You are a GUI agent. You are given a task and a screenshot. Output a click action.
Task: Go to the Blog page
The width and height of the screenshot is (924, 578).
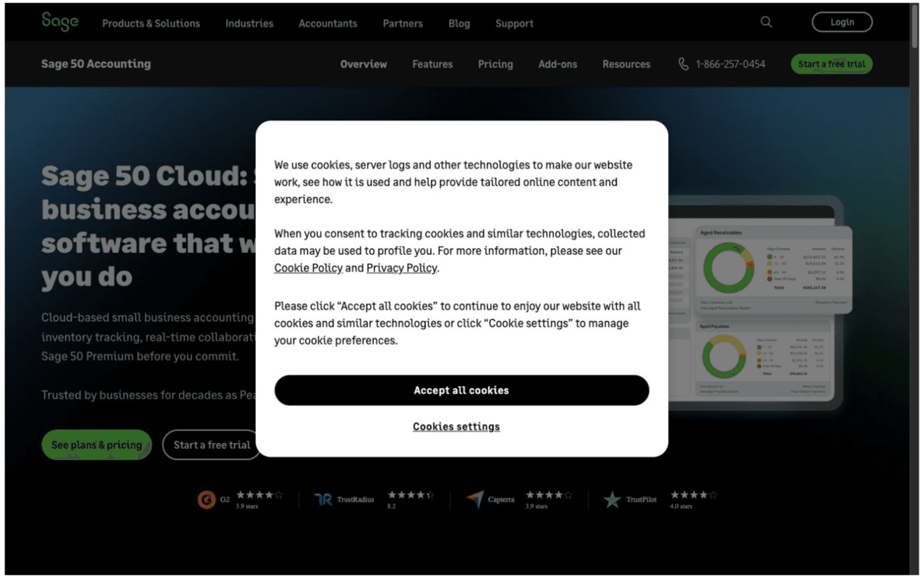pos(459,23)
